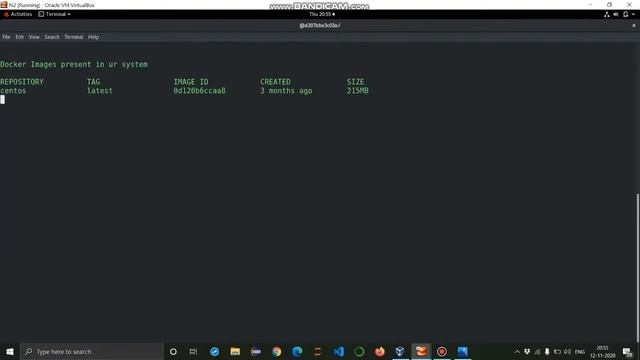Expand the Terminal app menu dropdown
The height and width of the screenshot is (360, 640).
pyautogui.click(x=54, y=14)
